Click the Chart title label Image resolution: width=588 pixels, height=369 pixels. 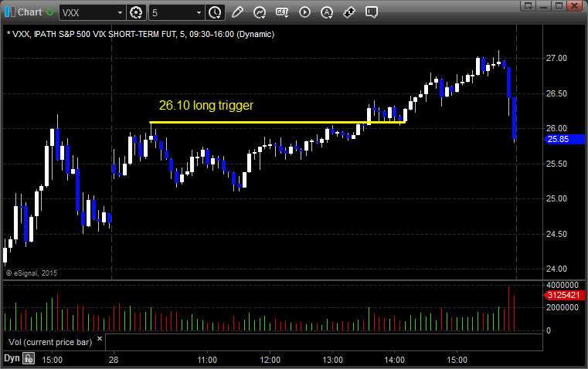point(30,12)
